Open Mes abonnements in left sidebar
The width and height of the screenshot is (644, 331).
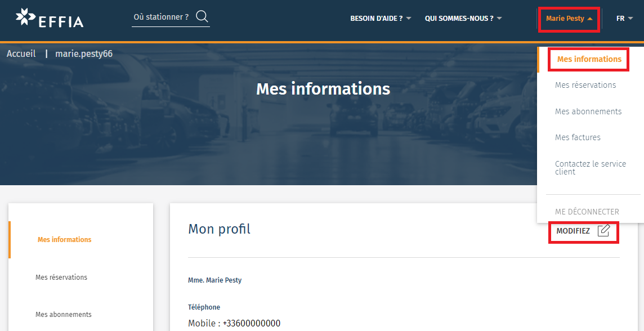coord(63,315)
